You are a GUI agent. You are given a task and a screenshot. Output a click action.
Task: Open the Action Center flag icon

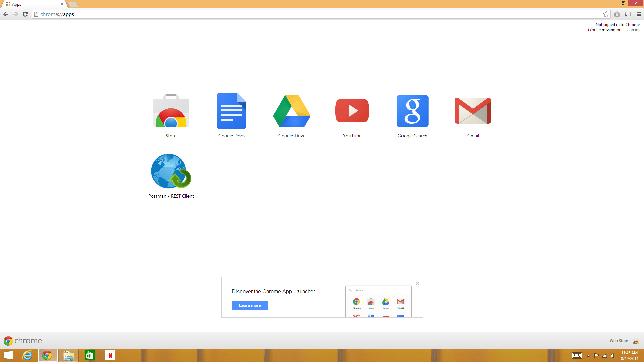coord(596,356)
